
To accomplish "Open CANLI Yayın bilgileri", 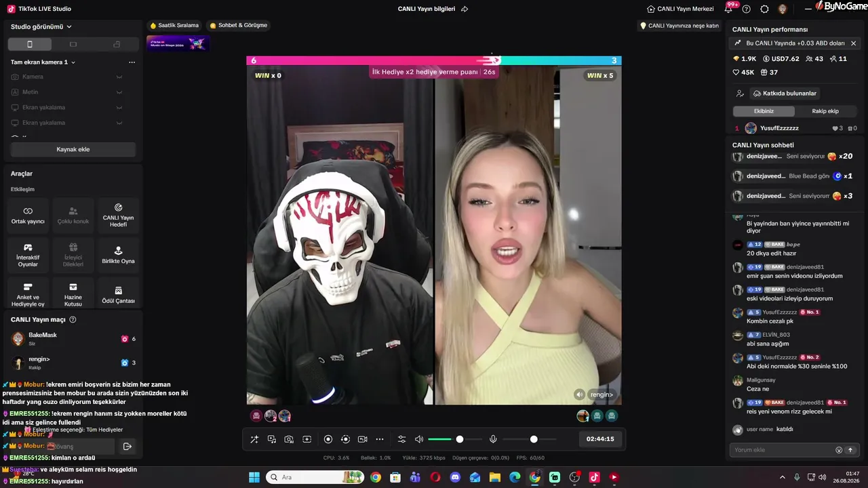I will click(x=427, y=9).
